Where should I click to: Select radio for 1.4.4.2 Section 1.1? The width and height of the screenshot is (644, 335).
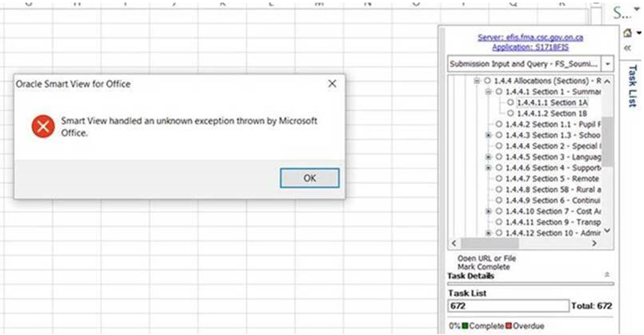tap(498, 124)
